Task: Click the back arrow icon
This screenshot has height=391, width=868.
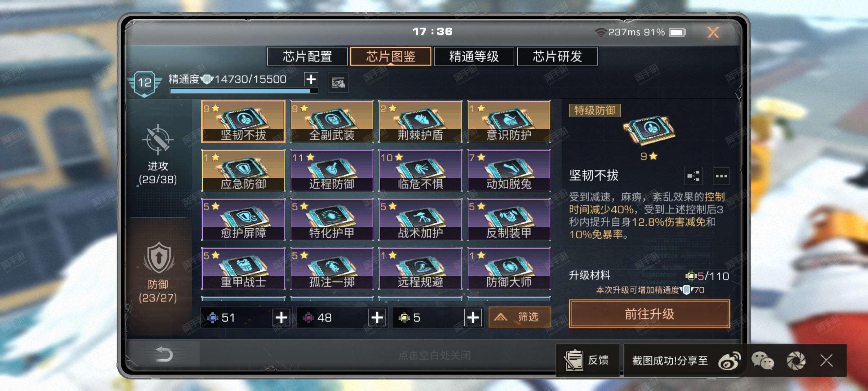Action: click(x=164, y=354)
